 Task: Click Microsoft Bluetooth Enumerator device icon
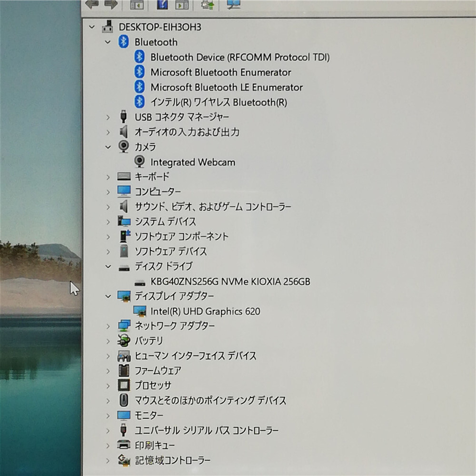[x=139, y=72]
